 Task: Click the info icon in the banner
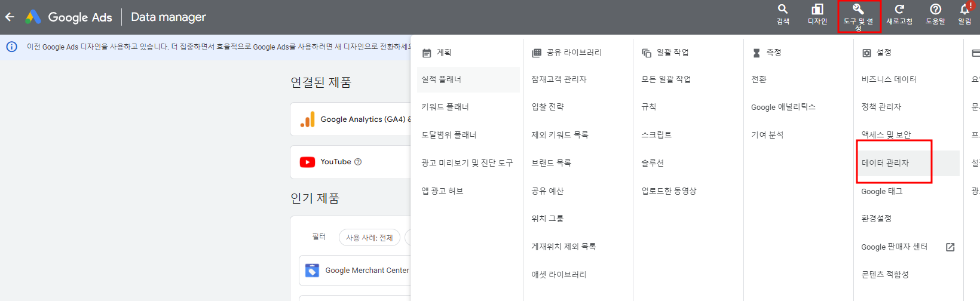click(12, 47)
